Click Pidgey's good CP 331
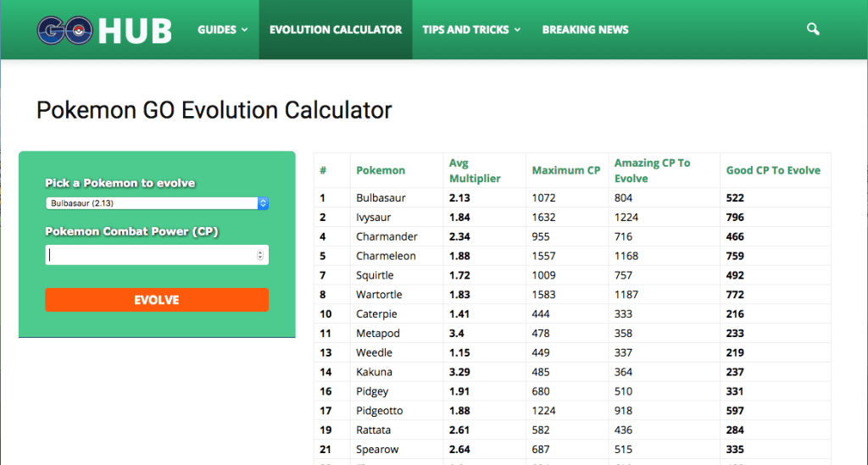Viewport: 868px width, 465px height. (735, 391)
